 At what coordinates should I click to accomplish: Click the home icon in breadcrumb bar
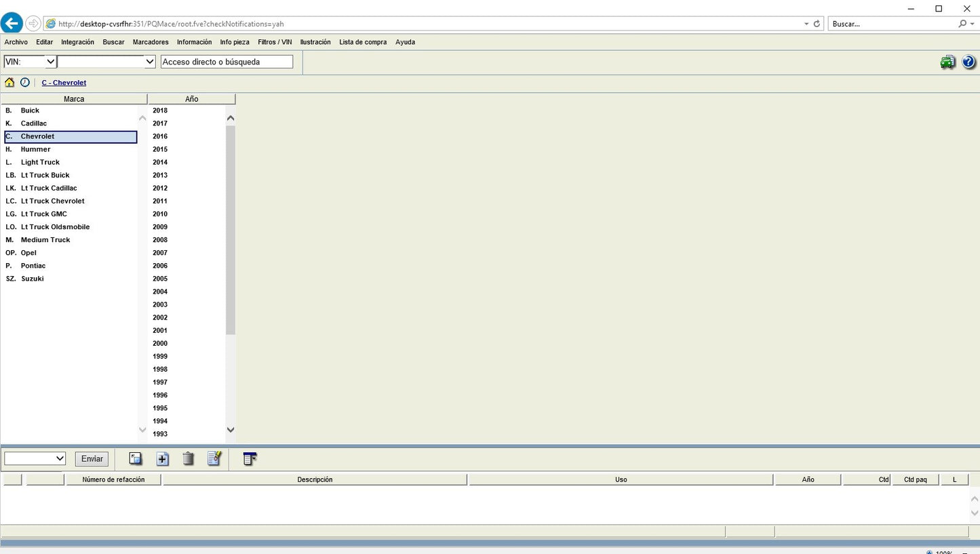[x=9, y=83]
